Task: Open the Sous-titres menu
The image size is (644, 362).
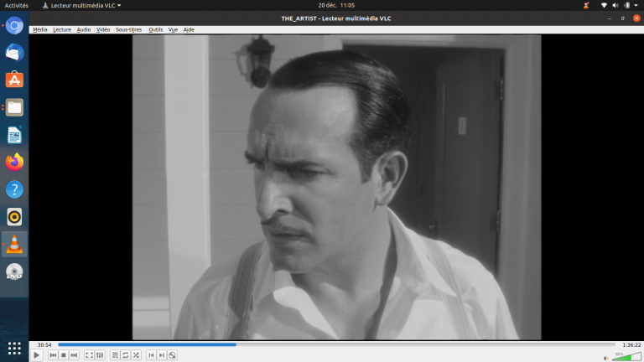Action: pos(128,29)
